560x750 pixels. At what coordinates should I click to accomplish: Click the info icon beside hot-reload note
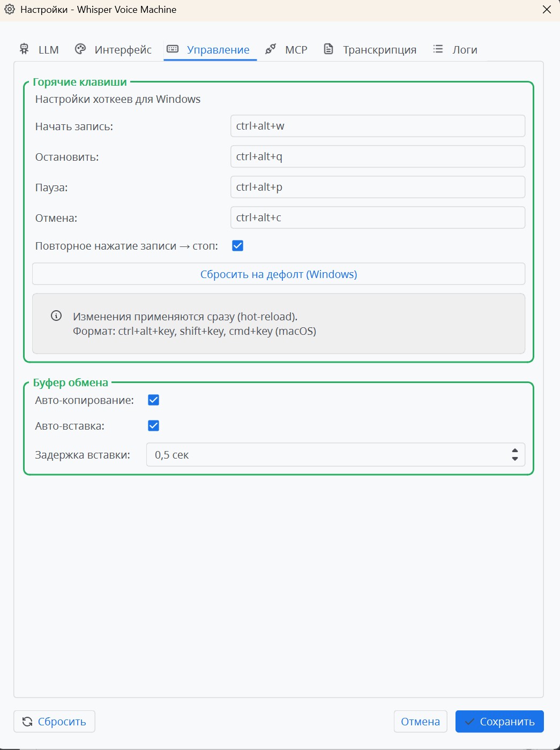[x=56, y=316]
